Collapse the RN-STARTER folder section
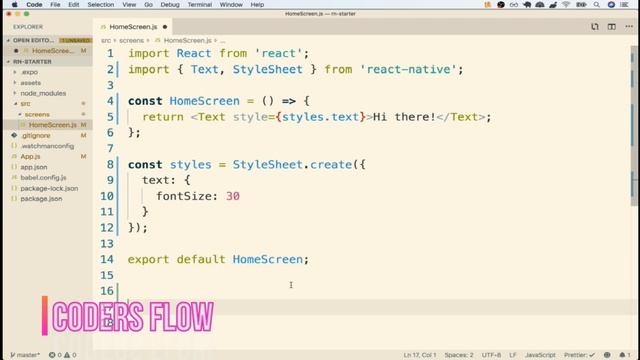Viewport: 640px width, 360px height. [x=32, y=62]
